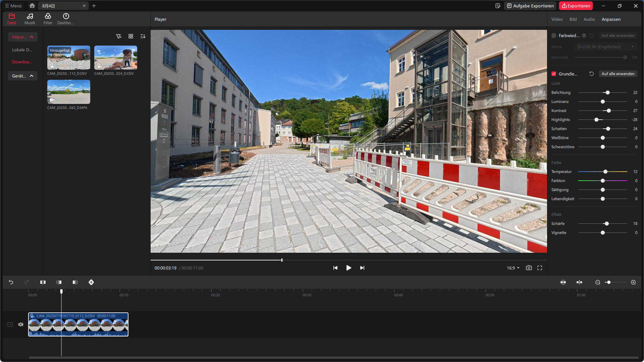Switch to the Video tab
Screen dimensions: 644x362
[557, 19]
